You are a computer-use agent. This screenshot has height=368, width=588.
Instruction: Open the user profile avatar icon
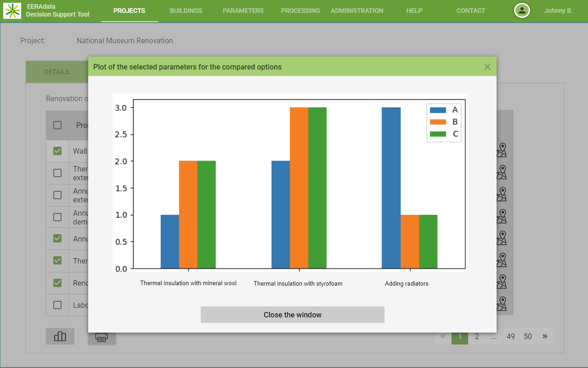click(522, 11)
